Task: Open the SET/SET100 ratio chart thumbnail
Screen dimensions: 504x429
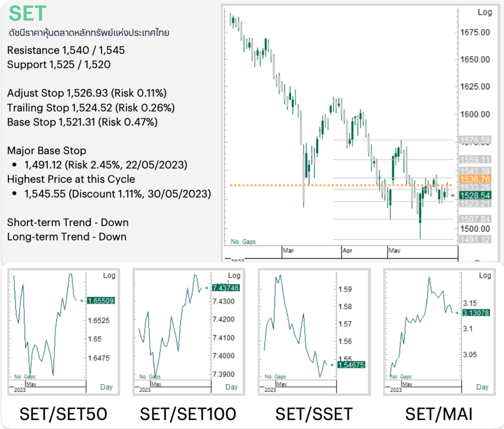Action: pos(189,332)
